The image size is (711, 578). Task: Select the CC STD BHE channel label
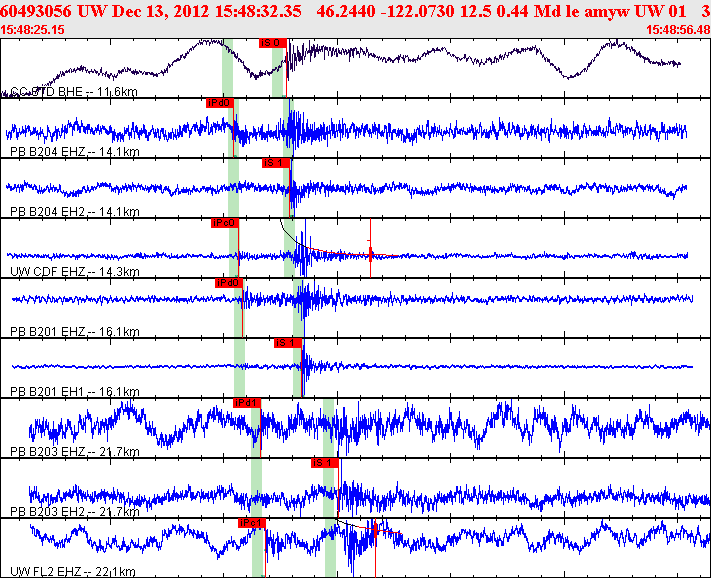coord(73,92)
